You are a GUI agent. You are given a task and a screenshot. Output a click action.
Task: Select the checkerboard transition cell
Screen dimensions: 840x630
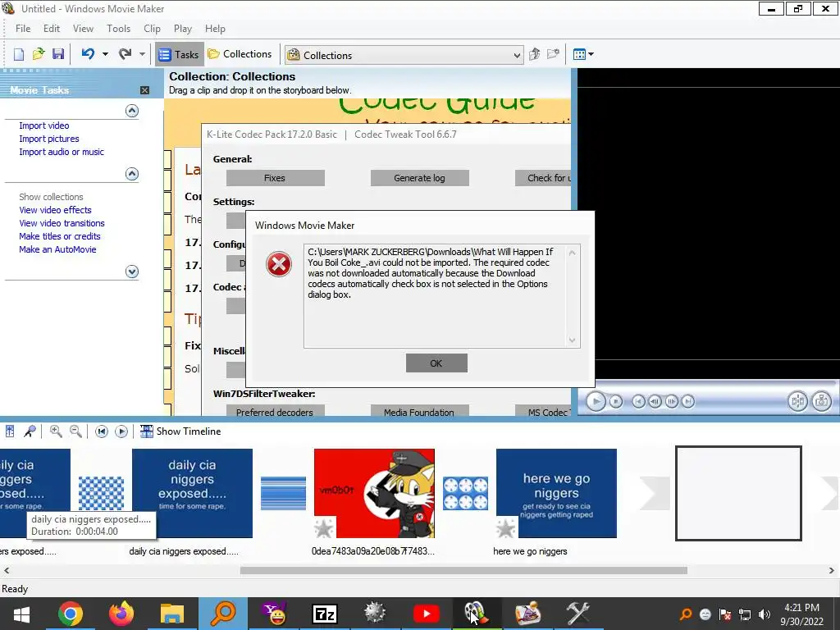pyautogui.click(x=101, y=493)
